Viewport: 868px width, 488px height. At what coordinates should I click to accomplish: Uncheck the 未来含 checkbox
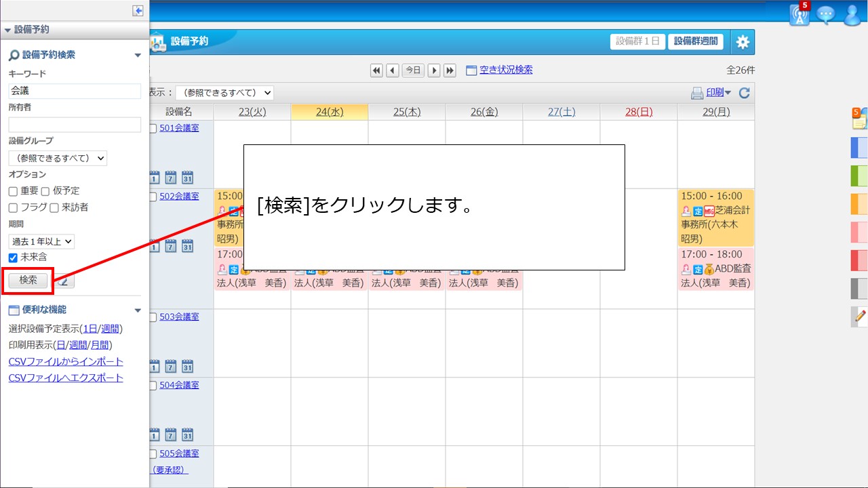coord(13,258)
